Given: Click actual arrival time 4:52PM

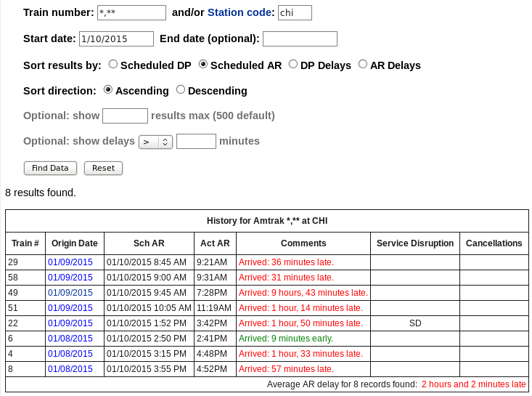Looking at the screenshot, I should pos(212,369).
